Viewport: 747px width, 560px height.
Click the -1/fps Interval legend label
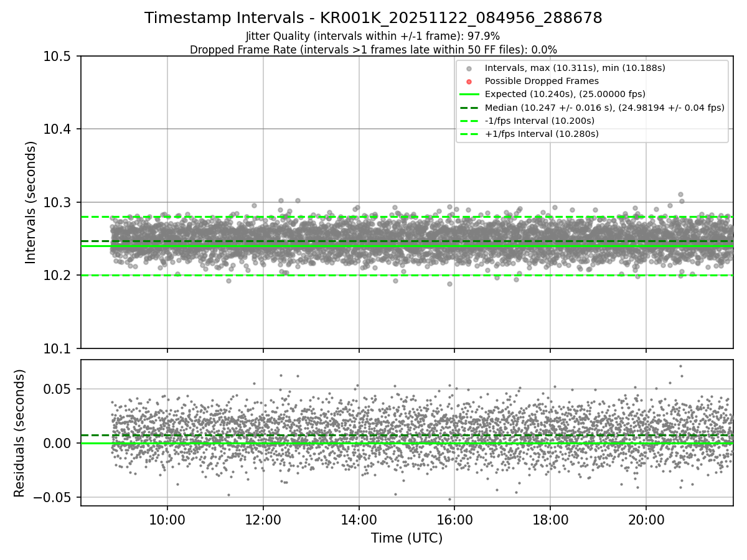(539, 121)
